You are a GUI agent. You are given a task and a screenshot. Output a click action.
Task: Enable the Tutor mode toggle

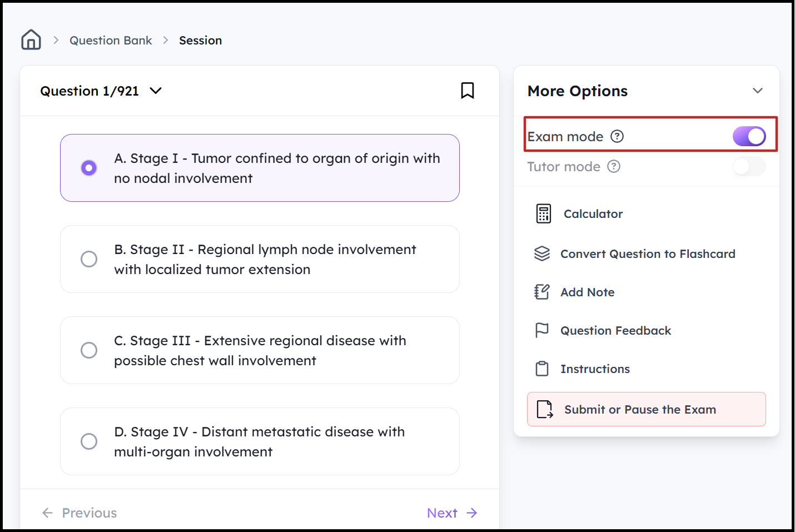tap(749, 166)
